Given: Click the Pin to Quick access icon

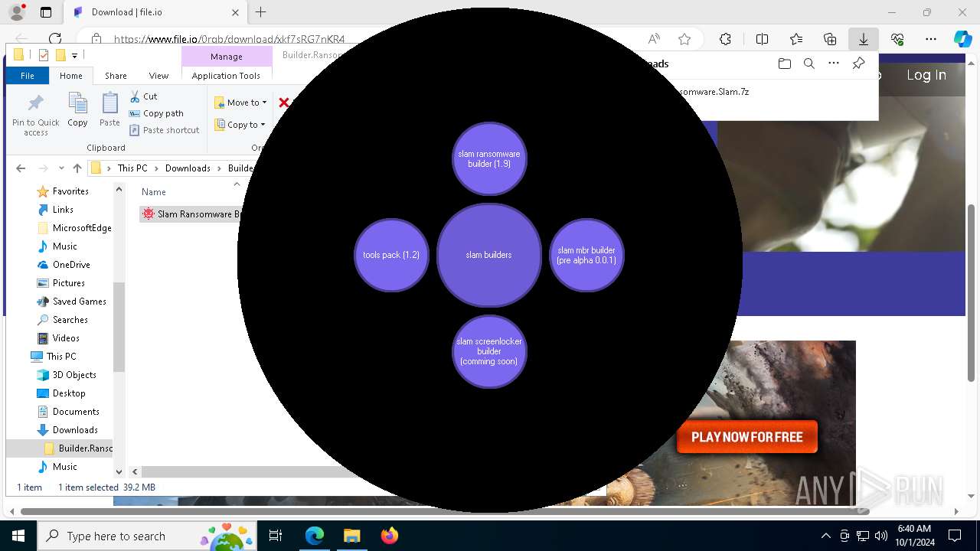Looking at the screenshot, I should click(x=35, y=115).
